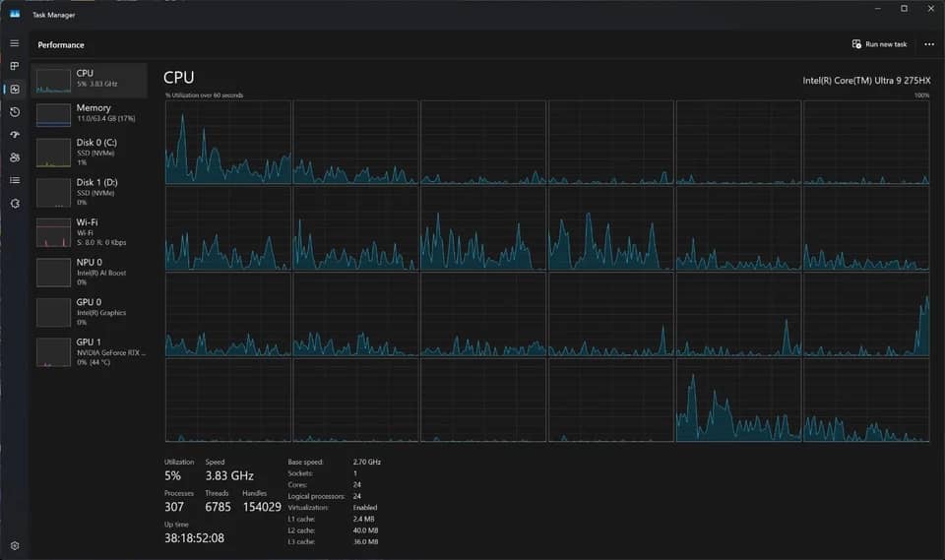Viewport: 945px width, 560px height.
Task: Select the Performance page icon in sidebar
Action: coord(15,89)
